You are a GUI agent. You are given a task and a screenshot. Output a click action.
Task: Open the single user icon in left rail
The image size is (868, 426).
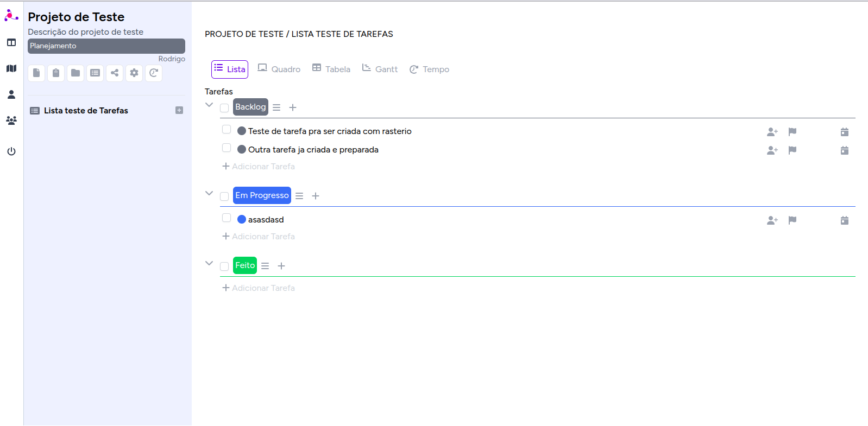point(11,94)
